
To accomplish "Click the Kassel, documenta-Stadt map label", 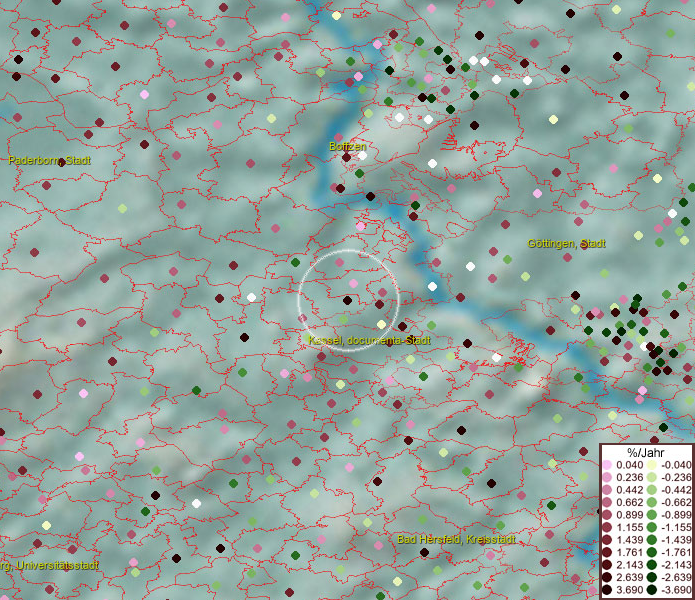I will (x=369, y=340).
